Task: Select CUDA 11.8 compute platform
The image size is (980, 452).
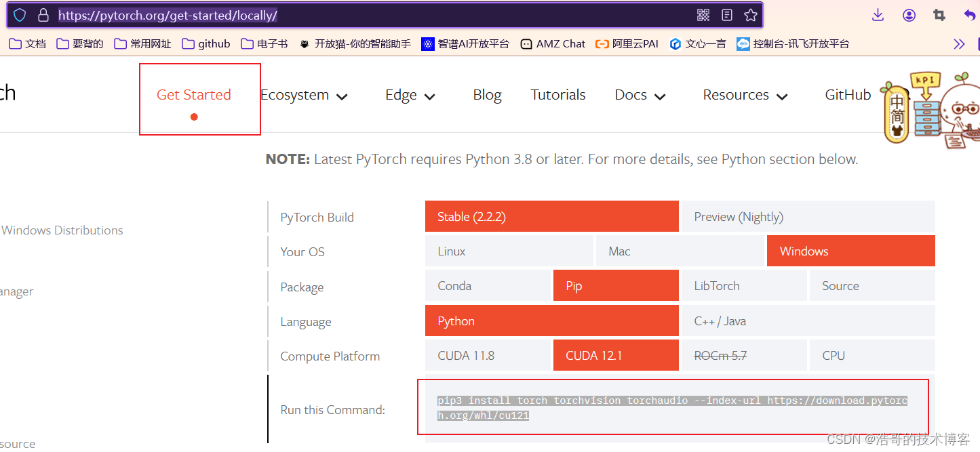Action: point(488,355)
